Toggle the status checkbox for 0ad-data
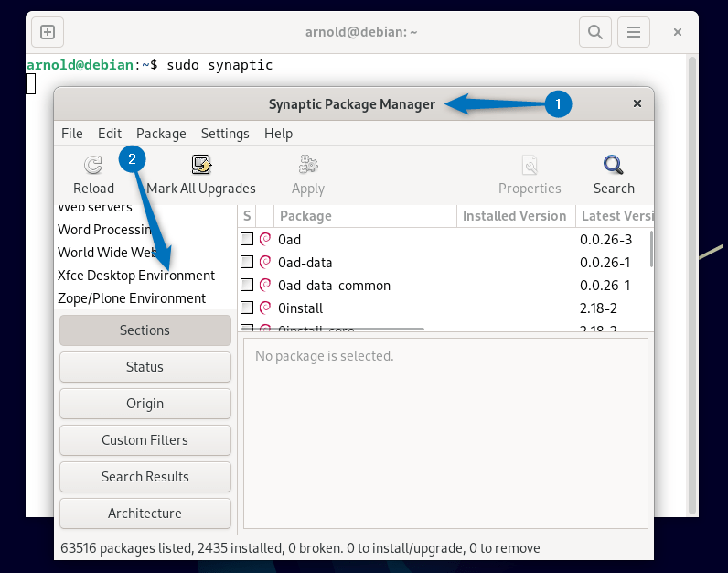This screenshot has width=728, height=573. coord(247,262)
